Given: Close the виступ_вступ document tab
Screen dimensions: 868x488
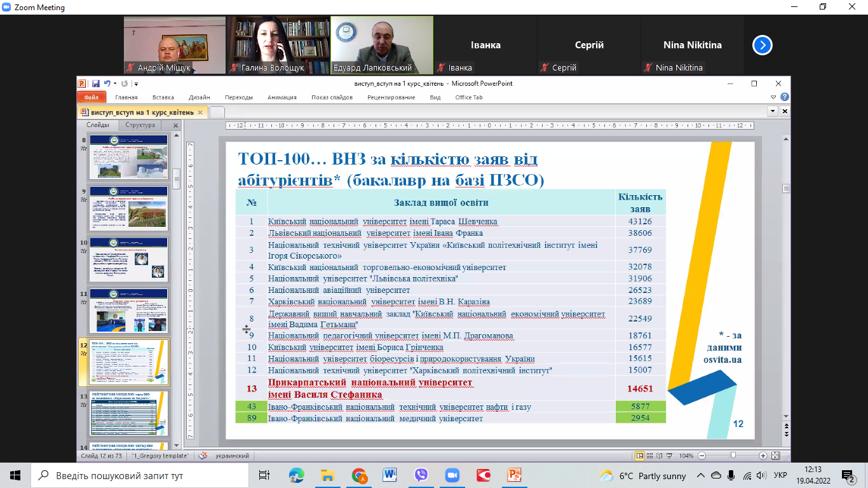Looking at the screenshot, I should pos(200,112).
